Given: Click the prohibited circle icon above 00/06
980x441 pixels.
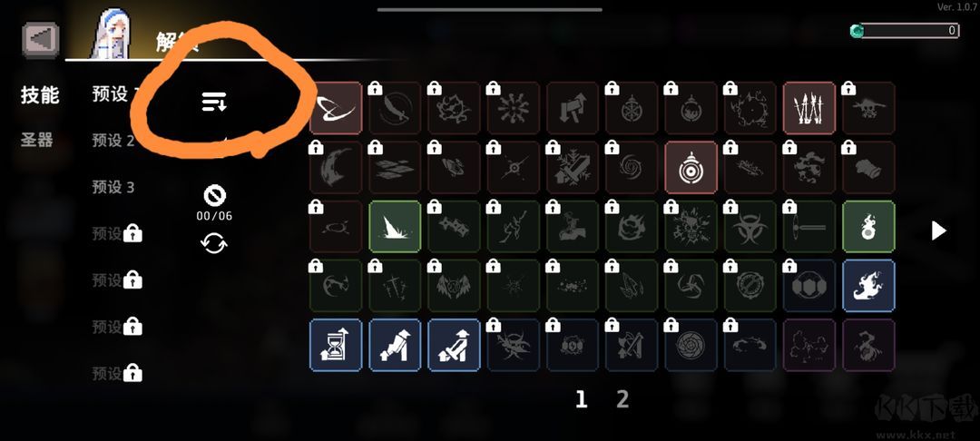Looking at the screenshot, I should (x=214, y=196).
